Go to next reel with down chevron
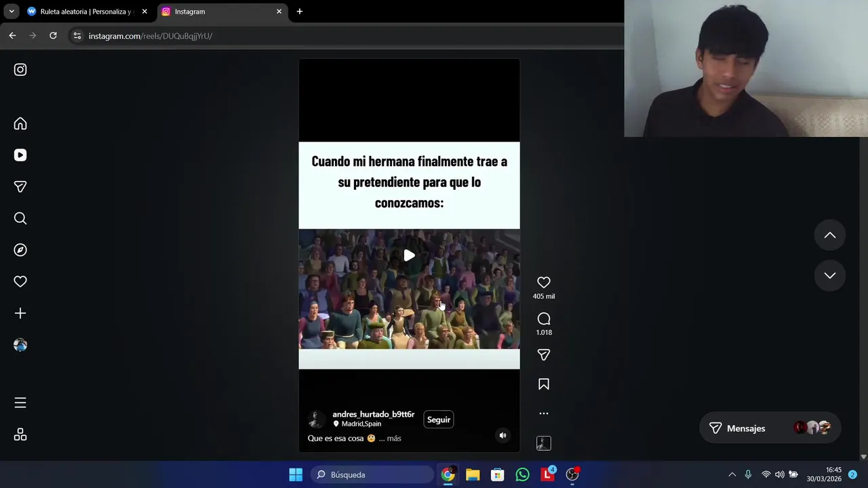 pyautogui.click(x=830, y=275)
